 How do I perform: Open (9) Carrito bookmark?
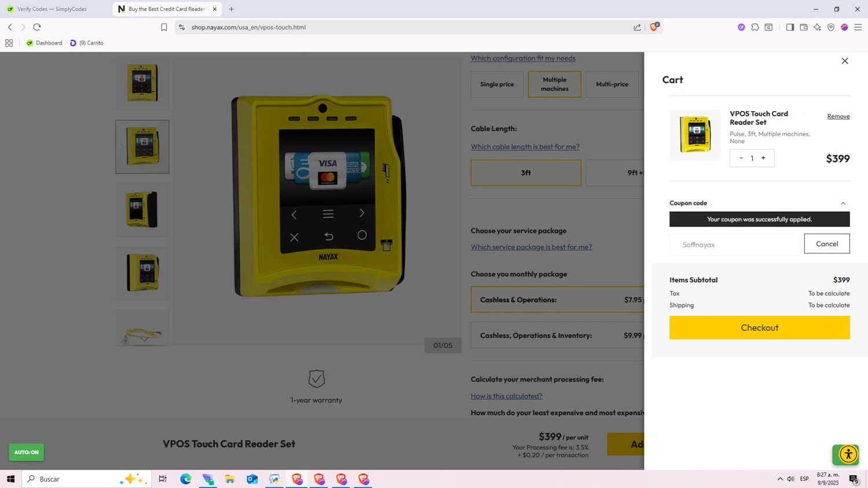tap(87, 43)
